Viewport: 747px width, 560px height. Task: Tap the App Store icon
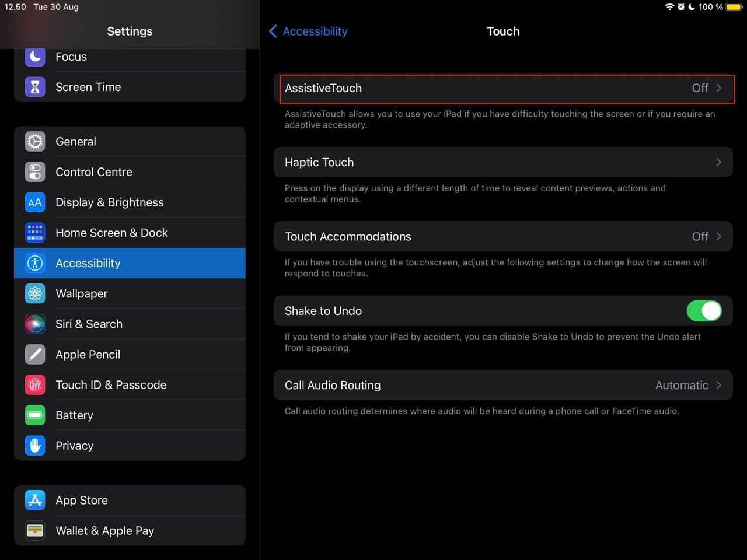pyautogui.click(x=35, y=501)
